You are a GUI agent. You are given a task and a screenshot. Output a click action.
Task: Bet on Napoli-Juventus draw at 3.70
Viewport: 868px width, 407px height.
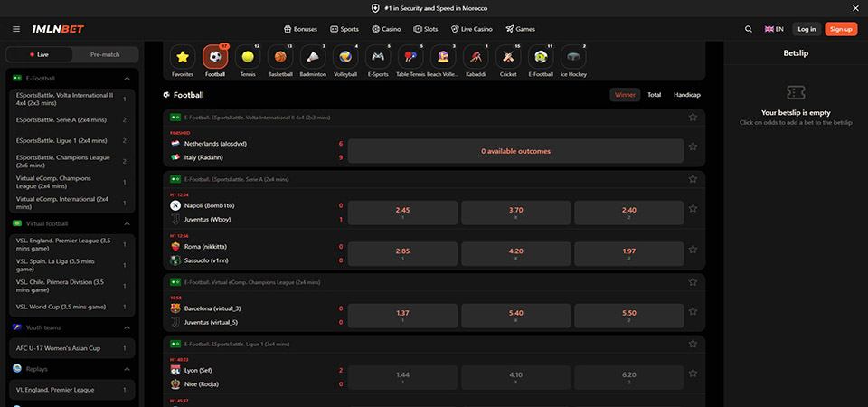pyautogui.click(x=516, y=213)
